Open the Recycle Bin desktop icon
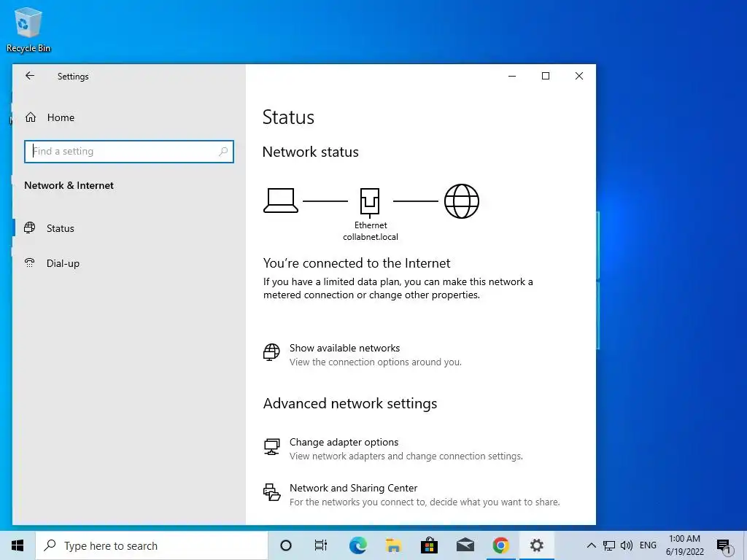Image resolution: width=747 pixels, height=560 pixels. click(28, 29)
